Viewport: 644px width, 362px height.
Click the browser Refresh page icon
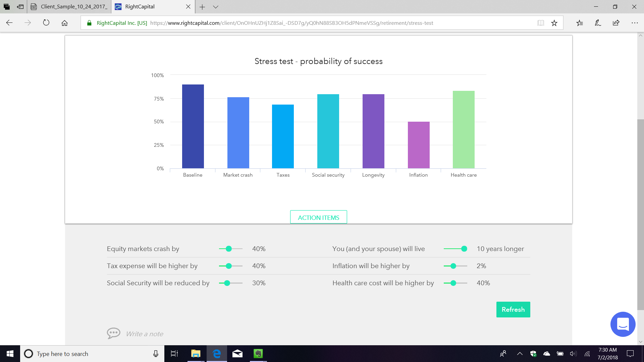46,23
